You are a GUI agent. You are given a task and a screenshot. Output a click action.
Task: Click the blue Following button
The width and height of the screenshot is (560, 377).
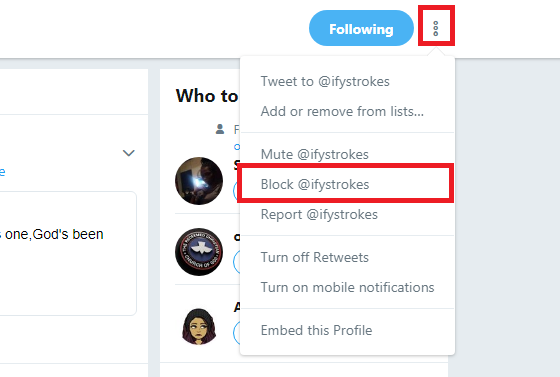[361, 28]
